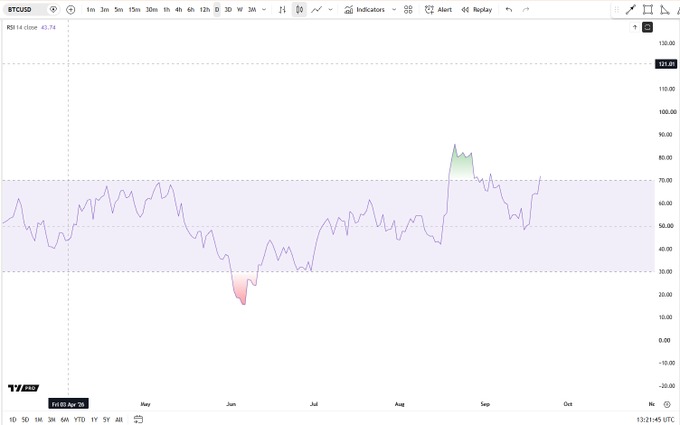Switch chart to 12h interval

pyautogui.click(x=205, y=10)
